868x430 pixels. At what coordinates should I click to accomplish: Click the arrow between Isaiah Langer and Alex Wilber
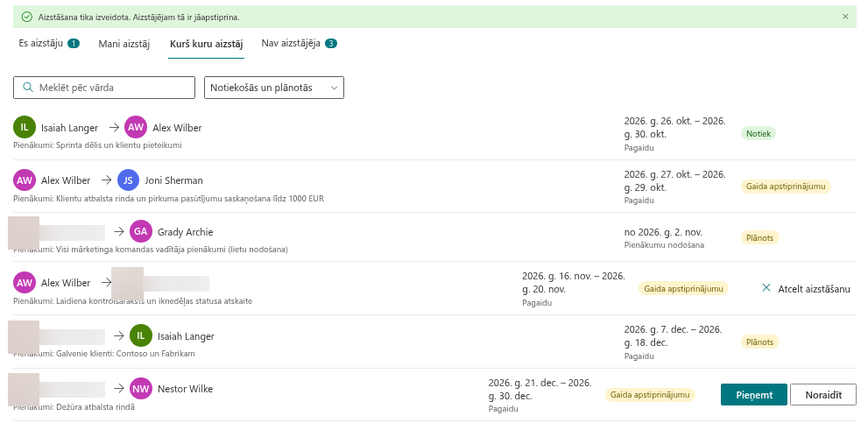[114, 127]
